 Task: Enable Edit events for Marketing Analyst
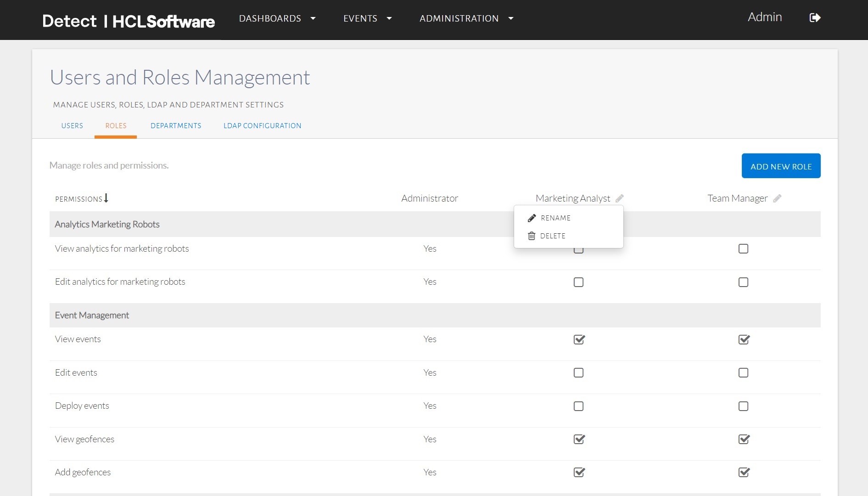pyautogui.click(x=578, y=373)
